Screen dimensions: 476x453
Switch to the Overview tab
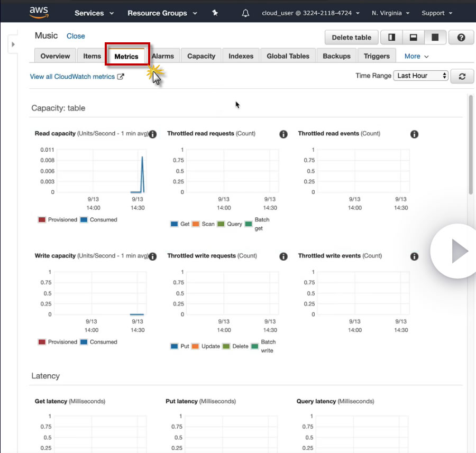[55, 56]
